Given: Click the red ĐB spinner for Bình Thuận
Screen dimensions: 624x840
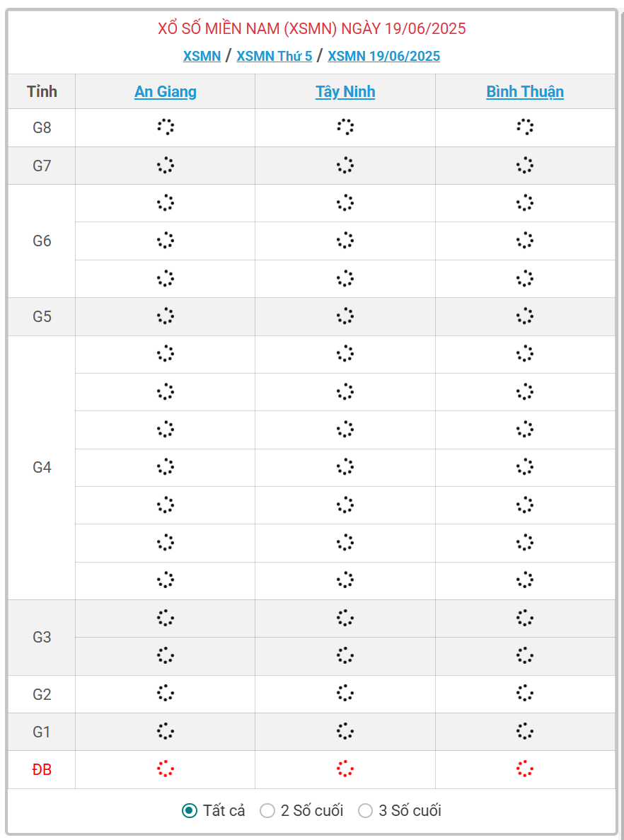Looking at the screenshot, I should [x=525, y=769].
